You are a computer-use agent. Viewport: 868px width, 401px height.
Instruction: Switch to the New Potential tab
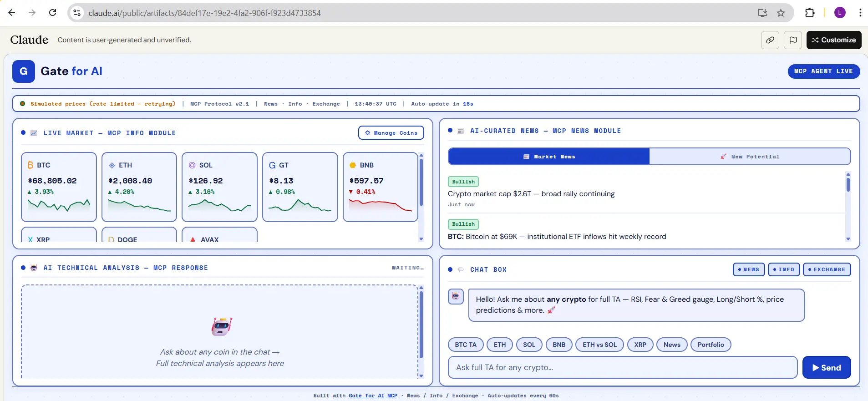(x=750, y=157)
